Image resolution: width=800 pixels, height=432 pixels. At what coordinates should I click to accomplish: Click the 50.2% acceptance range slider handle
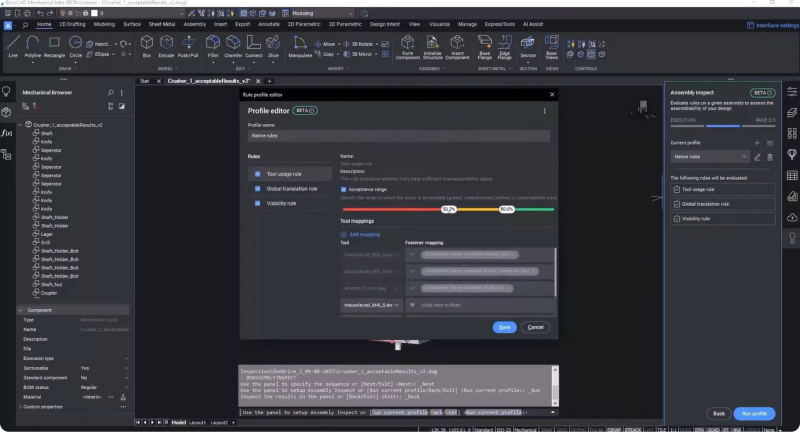click(449, 210)
